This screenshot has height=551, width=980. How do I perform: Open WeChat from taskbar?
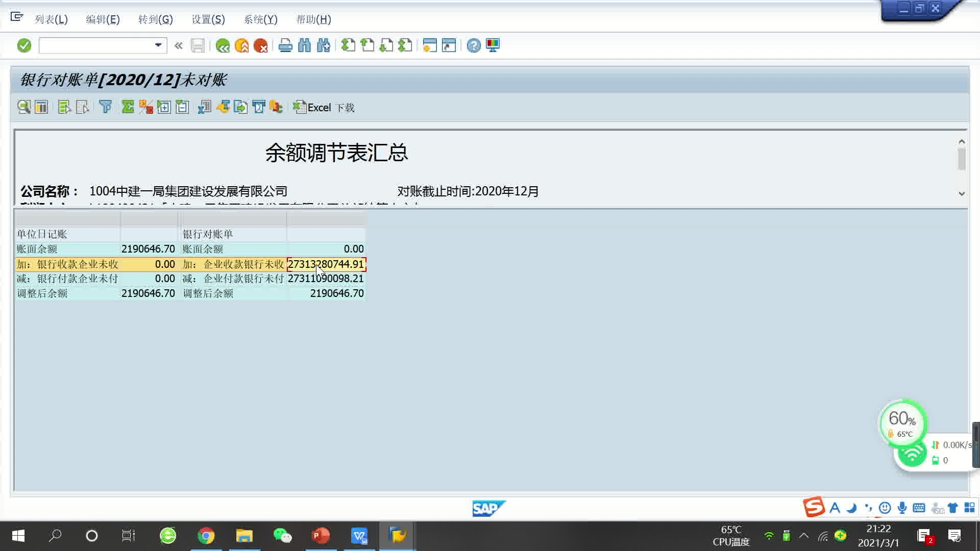(282, 536)
